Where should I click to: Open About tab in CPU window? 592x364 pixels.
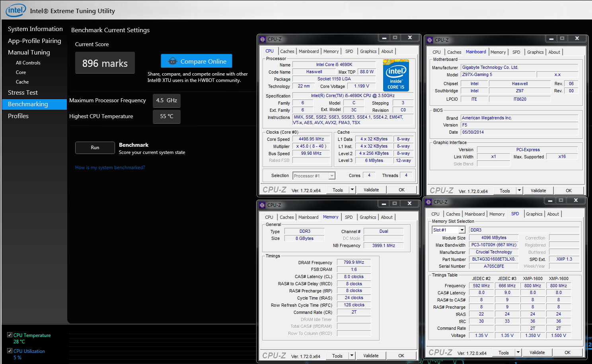pyautogui.click(x=387, y=51)
